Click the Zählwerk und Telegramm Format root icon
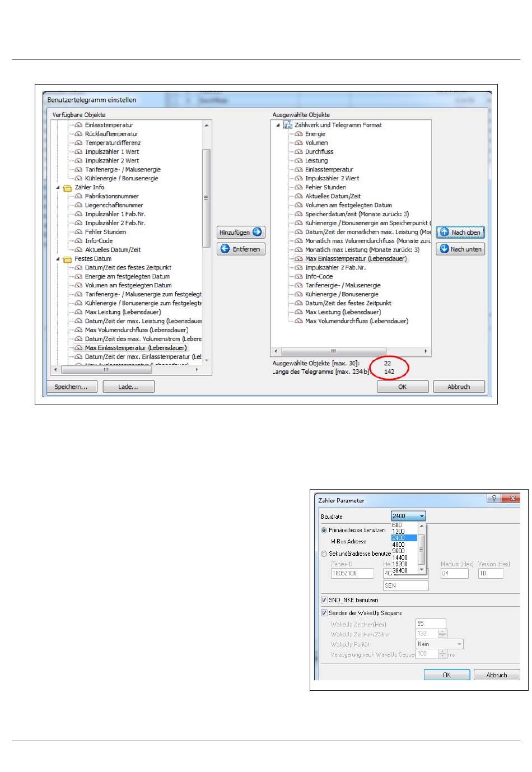 tap(288, 125)
